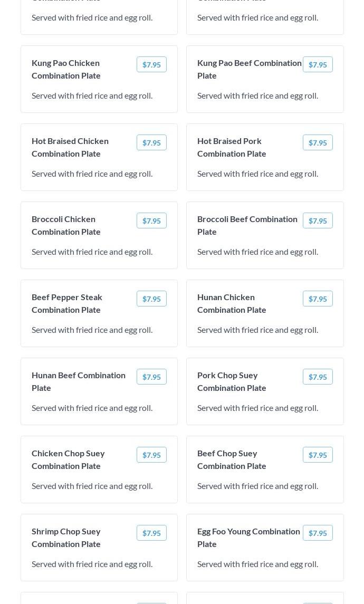The width and height of the screenshot is (364, 604).
Task: Click the Kung Pao Beef $7.95 price button
Action: (318, 64)
